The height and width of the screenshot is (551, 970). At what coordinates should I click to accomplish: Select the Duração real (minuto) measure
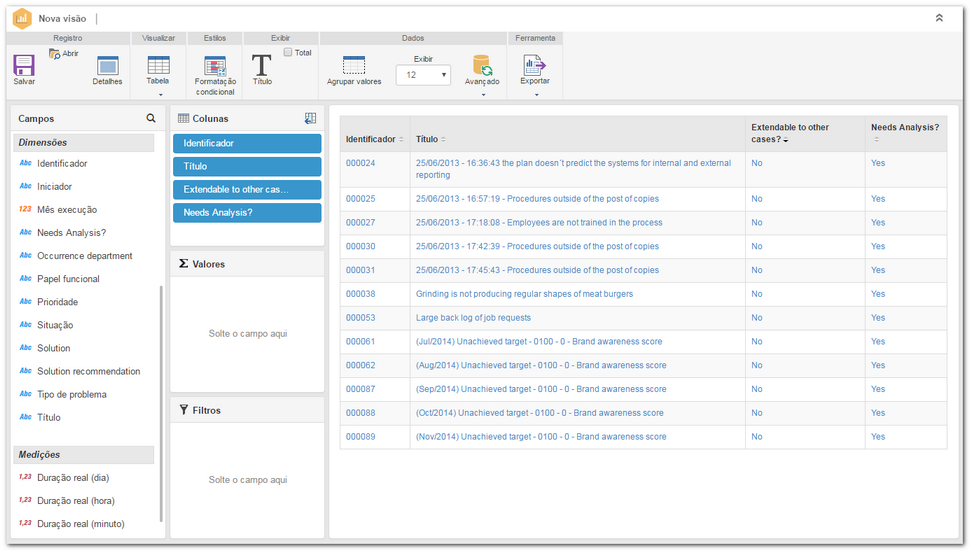(x=80, y=524)
